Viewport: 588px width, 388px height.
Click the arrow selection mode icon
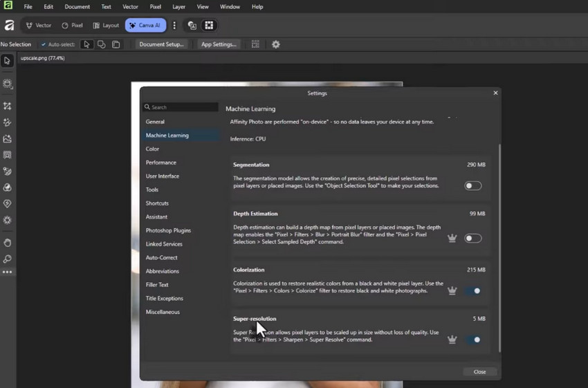tap(86, 45)
